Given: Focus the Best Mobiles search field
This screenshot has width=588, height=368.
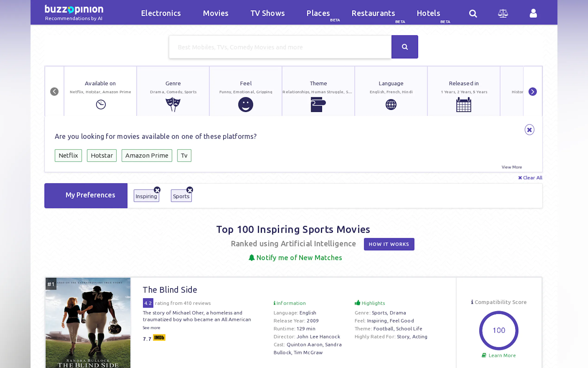Looking at the screenshot, I should coord(280,47).
